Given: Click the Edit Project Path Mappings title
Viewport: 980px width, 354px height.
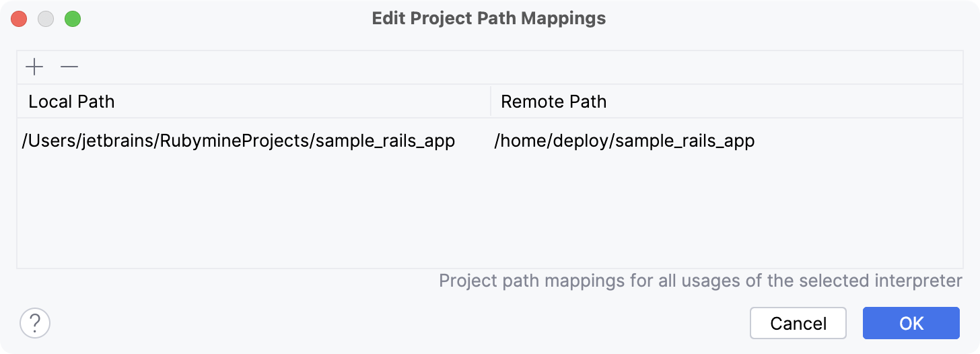Looking at the screenshot, I should pos(489,18).
